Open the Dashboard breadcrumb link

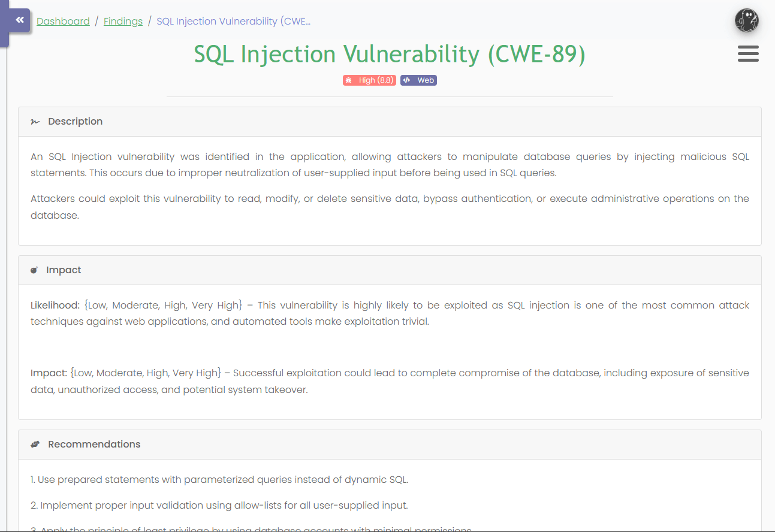(x=63, y=21)
